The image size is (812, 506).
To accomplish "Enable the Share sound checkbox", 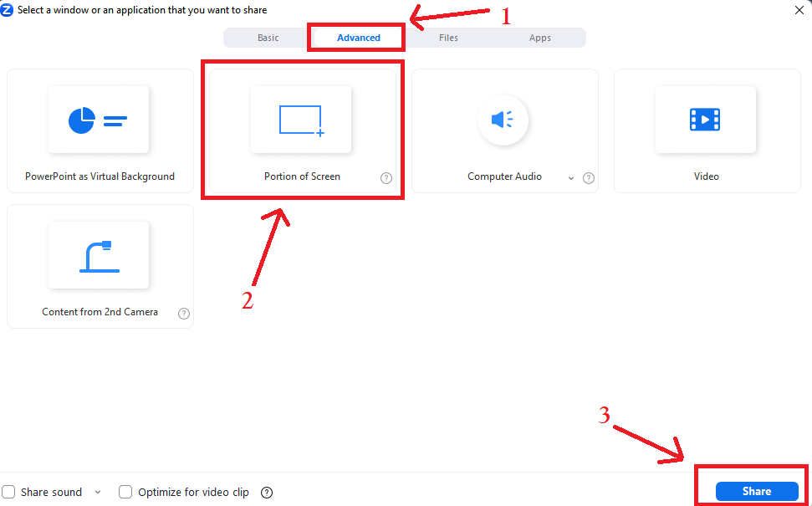I will (x=8, y=492).
